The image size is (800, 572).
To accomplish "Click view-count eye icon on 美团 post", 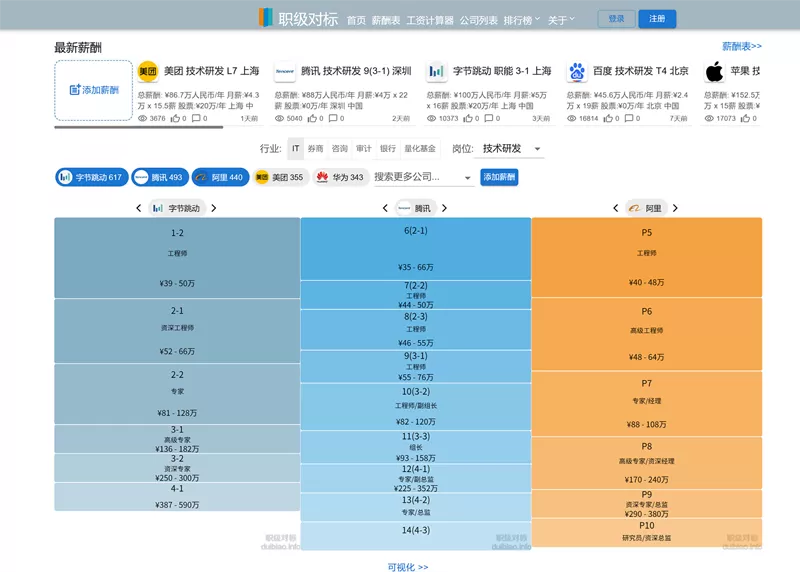I will pyautogui.click(x=142, y=118).
